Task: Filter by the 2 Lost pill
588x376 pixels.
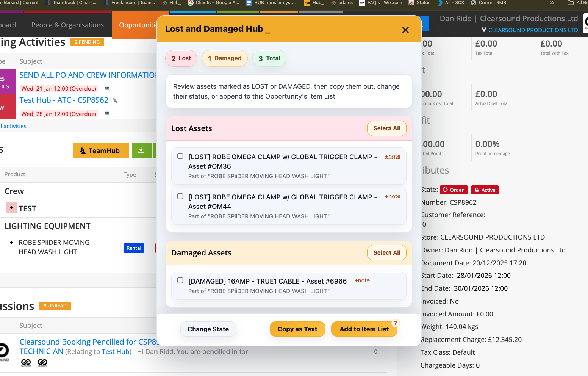Action: click(181, 58)
